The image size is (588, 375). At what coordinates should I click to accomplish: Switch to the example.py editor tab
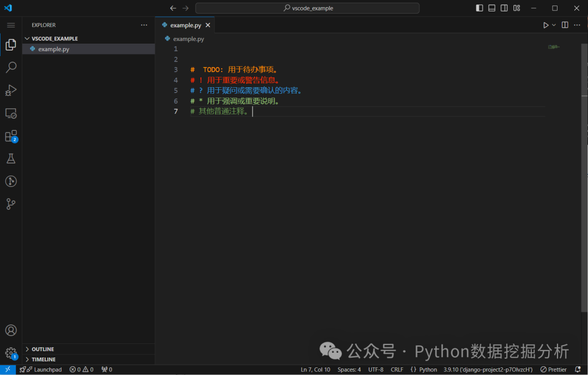(x=186, y=25)
